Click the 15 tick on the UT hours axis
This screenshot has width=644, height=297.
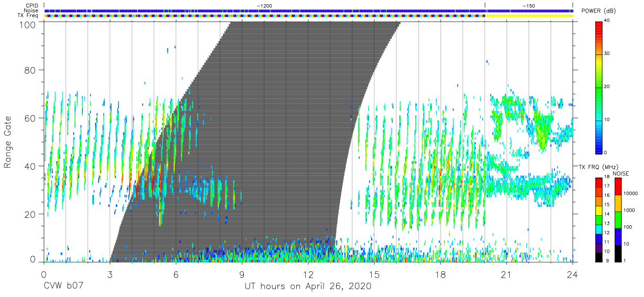pyautogui.click(x=374, y=274)
